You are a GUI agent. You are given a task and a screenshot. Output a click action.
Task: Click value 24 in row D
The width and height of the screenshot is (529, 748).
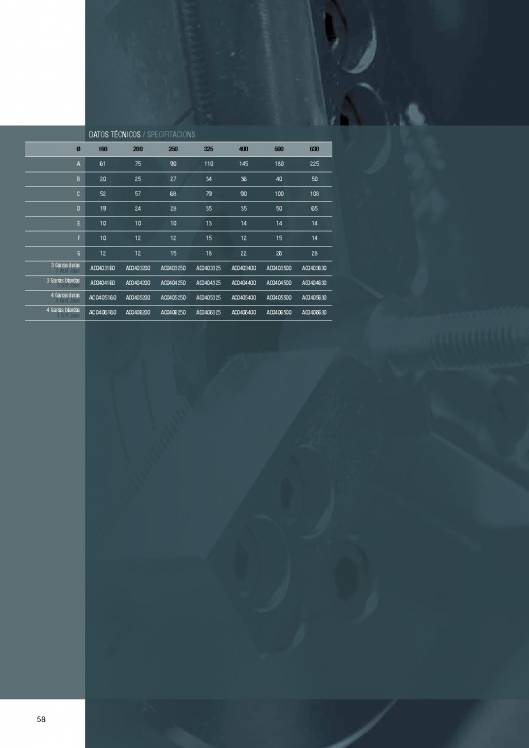(x=138, y=208)
